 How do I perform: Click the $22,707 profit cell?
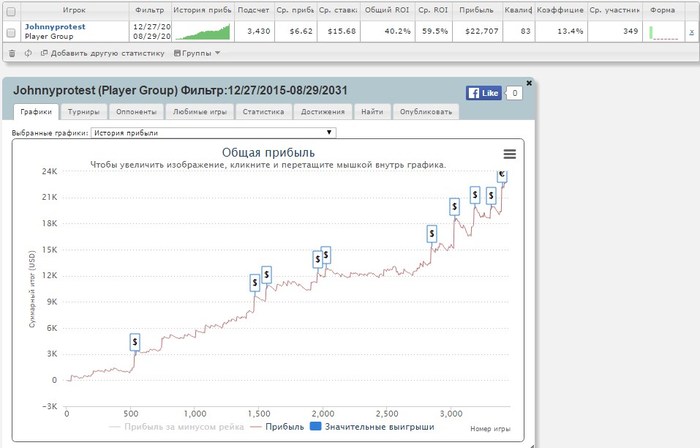(x=477, y=31)
